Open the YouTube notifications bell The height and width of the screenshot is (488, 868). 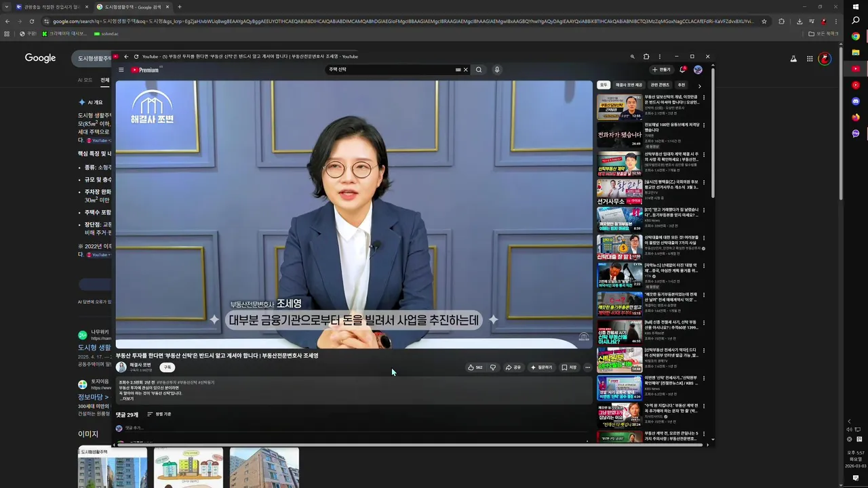[682, 70]
